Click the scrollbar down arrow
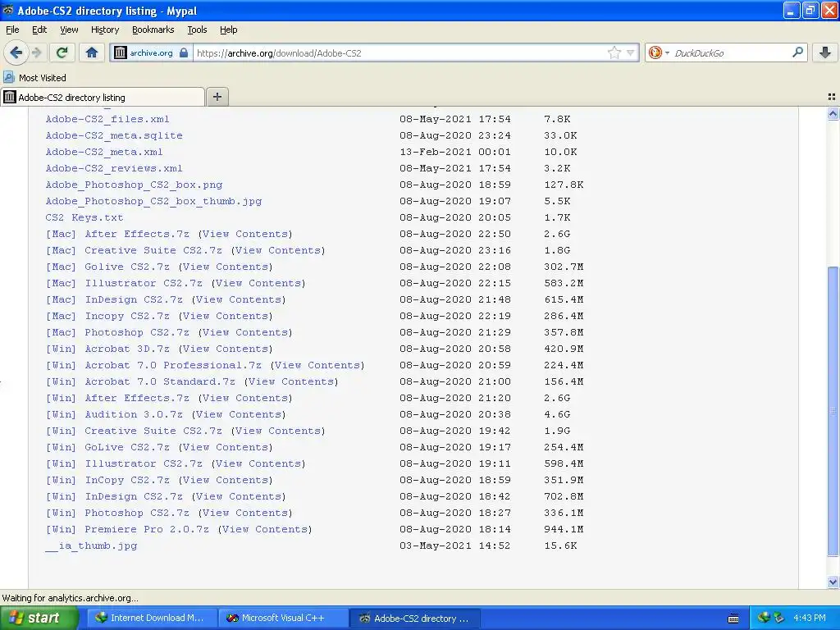The image size is (840, 630). (x=833, y=582)
